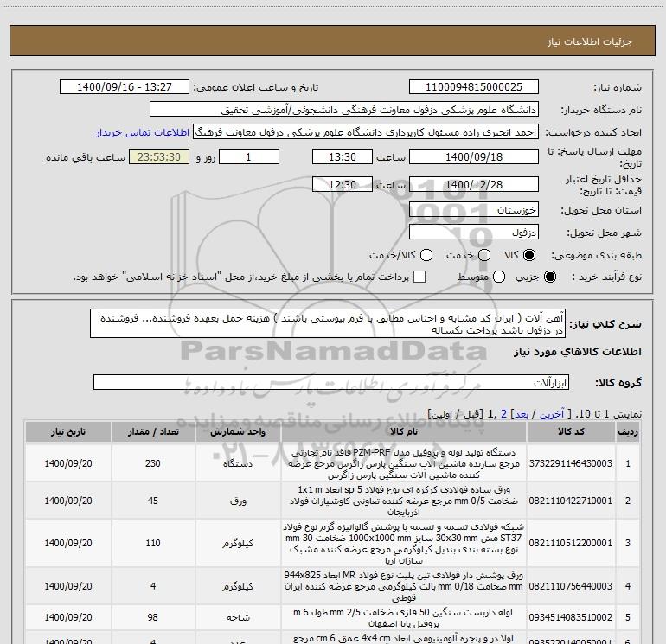This screenshot has height=644, width=666.
Task: Click the کد کالا column header
Action: 571,431
